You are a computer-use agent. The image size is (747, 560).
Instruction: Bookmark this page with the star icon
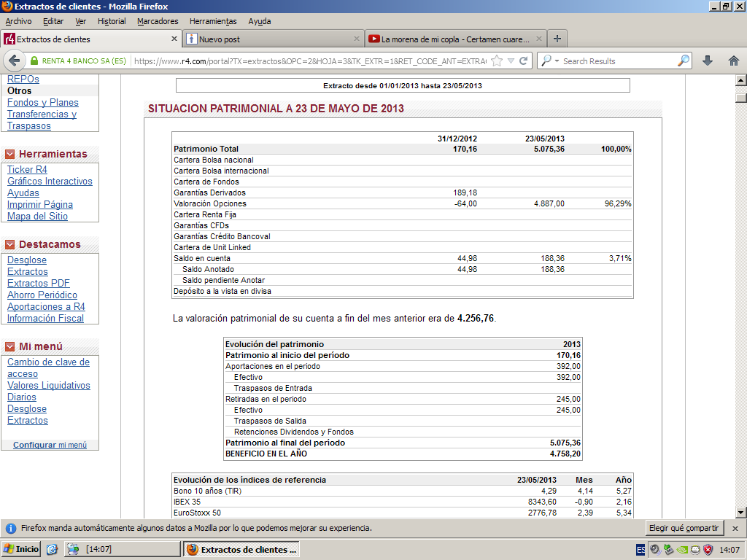coord(497,61)
